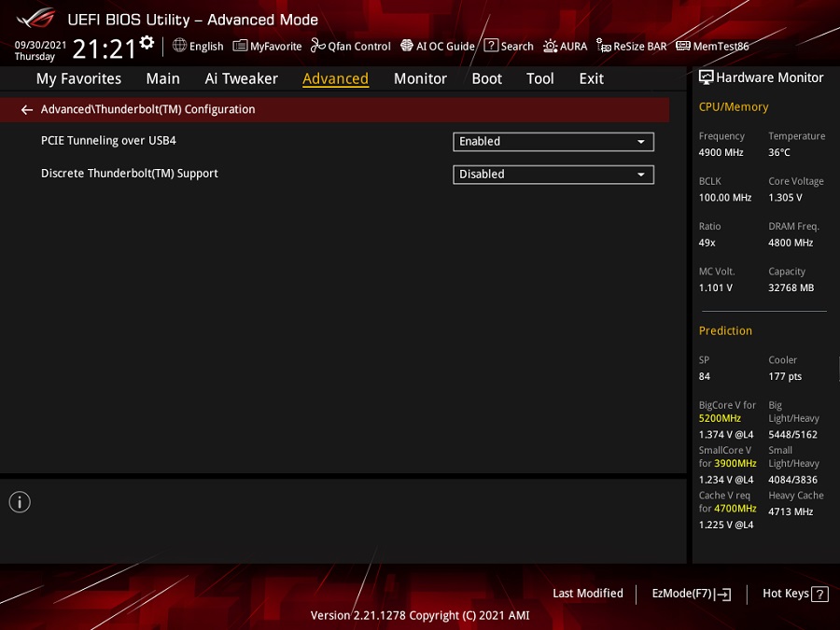Screen dimensions: 840x630
Task: Click the info circle icon
Action: click(20, 502)
